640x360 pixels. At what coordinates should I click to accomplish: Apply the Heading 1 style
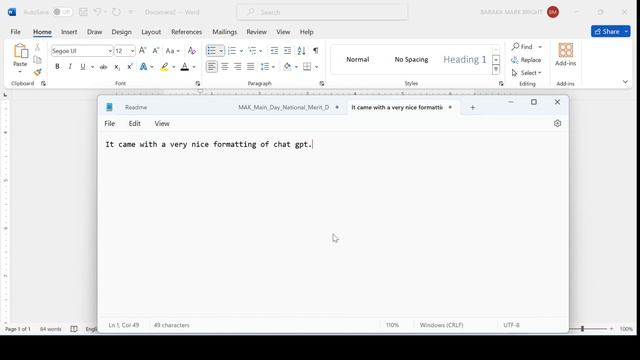[x=464, y=60]
